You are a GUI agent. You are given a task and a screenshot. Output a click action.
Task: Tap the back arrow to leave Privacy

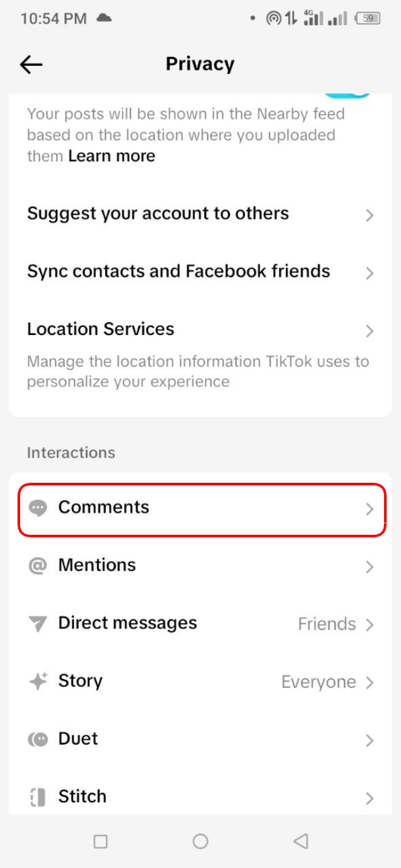coord(31,63)
